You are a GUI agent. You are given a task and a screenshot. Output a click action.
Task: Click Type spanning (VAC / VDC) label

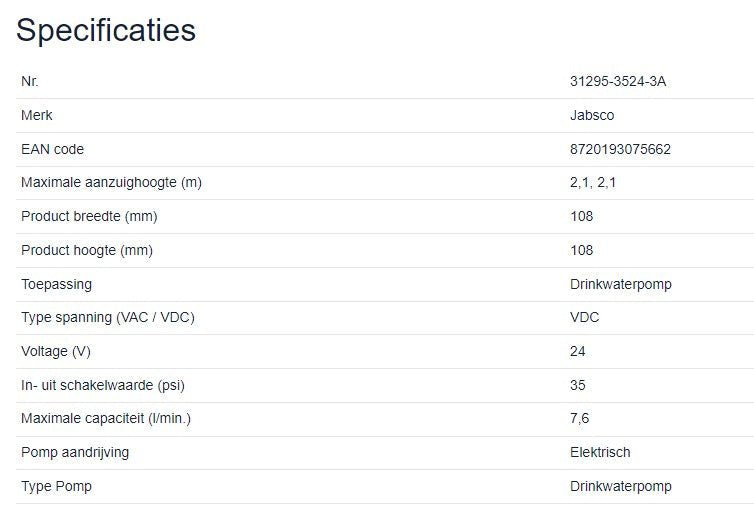click(x=107, y=318)
